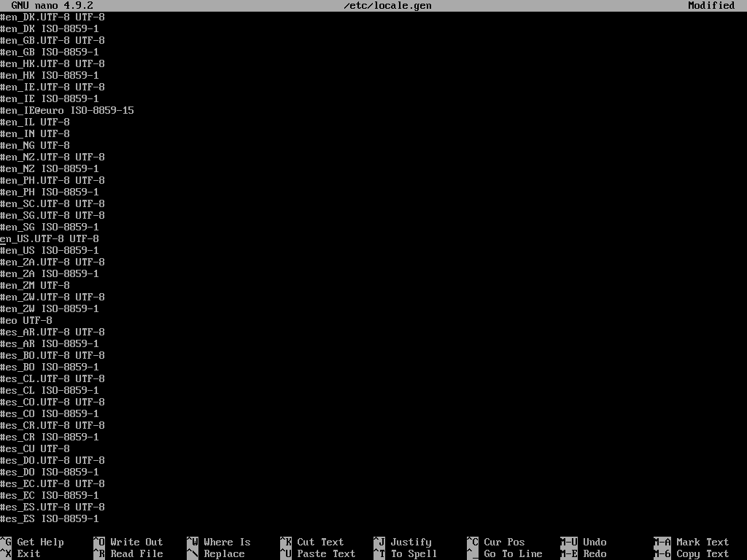Screen dimensions: 747x560
Task: Click the M-U Undo shortcut
Action: 584,542
